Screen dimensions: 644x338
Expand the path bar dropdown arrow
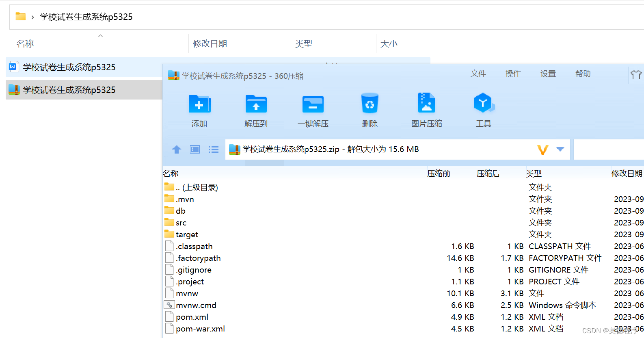click(560, 149)
